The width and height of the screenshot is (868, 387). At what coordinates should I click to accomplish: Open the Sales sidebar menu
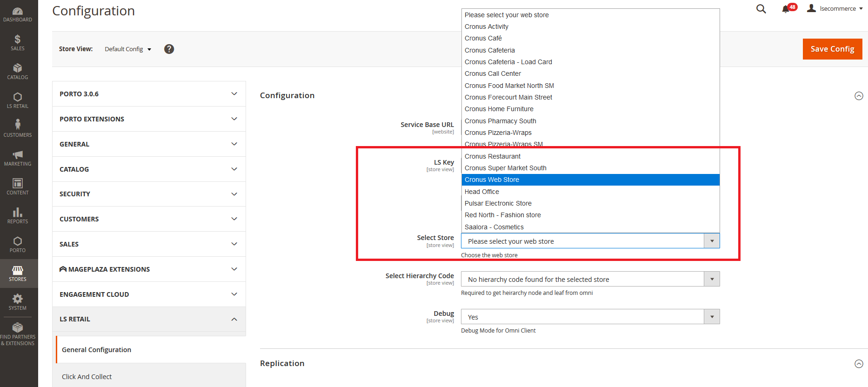pos(18,43)
